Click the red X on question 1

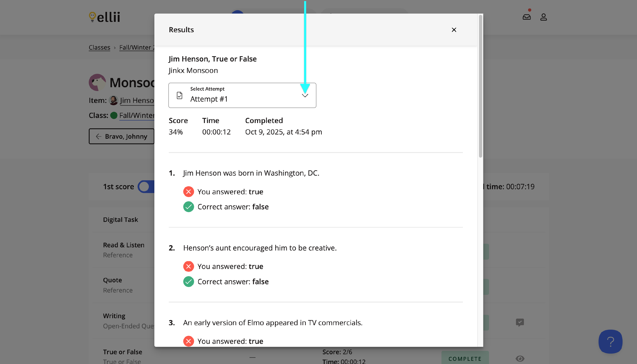click(x=188, y=192)
